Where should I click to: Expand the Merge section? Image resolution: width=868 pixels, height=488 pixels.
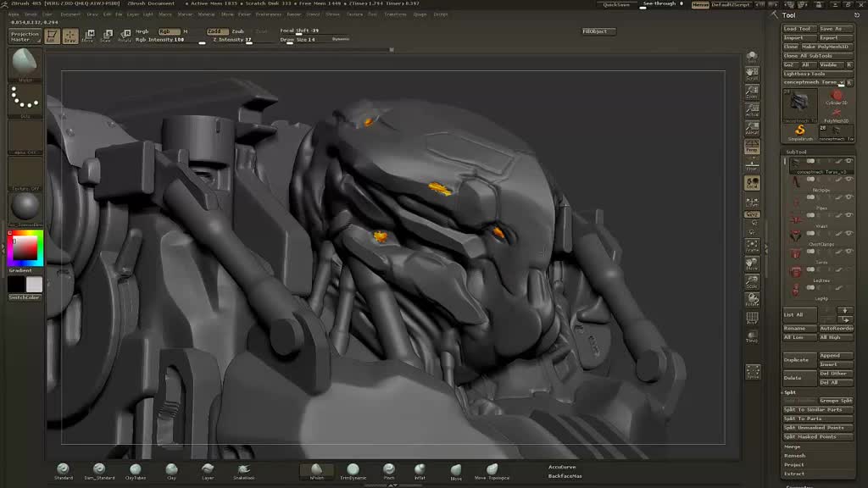793,446
